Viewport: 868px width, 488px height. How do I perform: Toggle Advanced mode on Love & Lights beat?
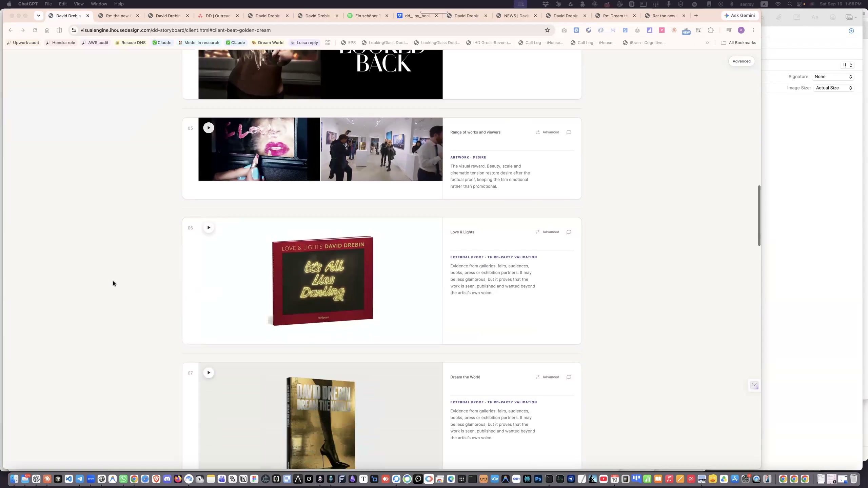548,232
